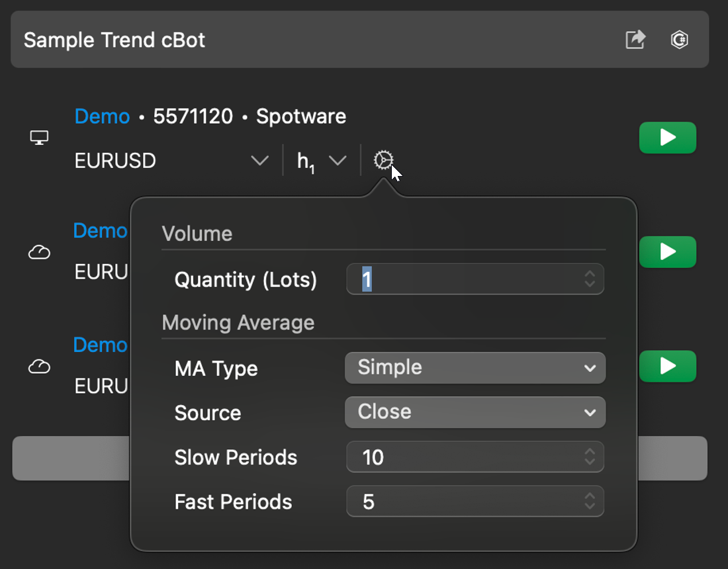Click the Sample Trend cBot title
The width and height of the screenshot is (728, 569).
point(114,40)
